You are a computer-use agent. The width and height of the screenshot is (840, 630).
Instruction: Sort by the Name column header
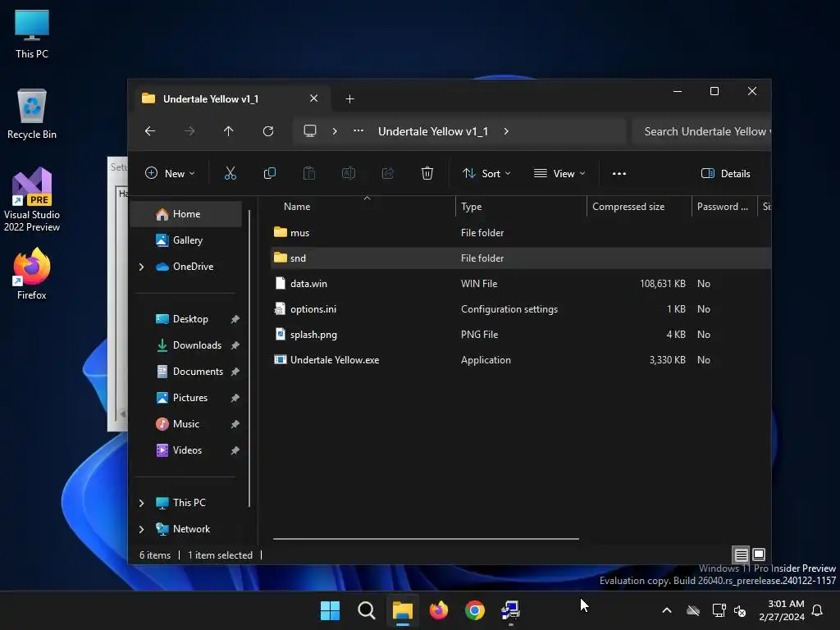pos(364,207)
